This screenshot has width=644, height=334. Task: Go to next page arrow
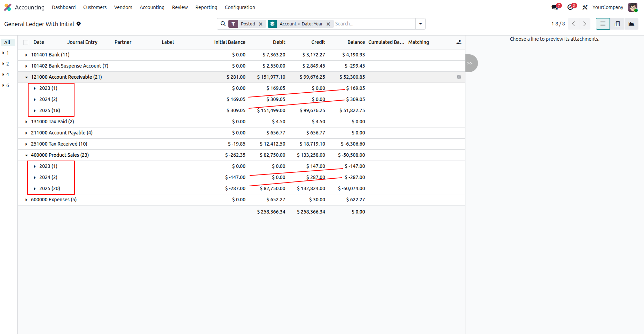click(585, 24)
